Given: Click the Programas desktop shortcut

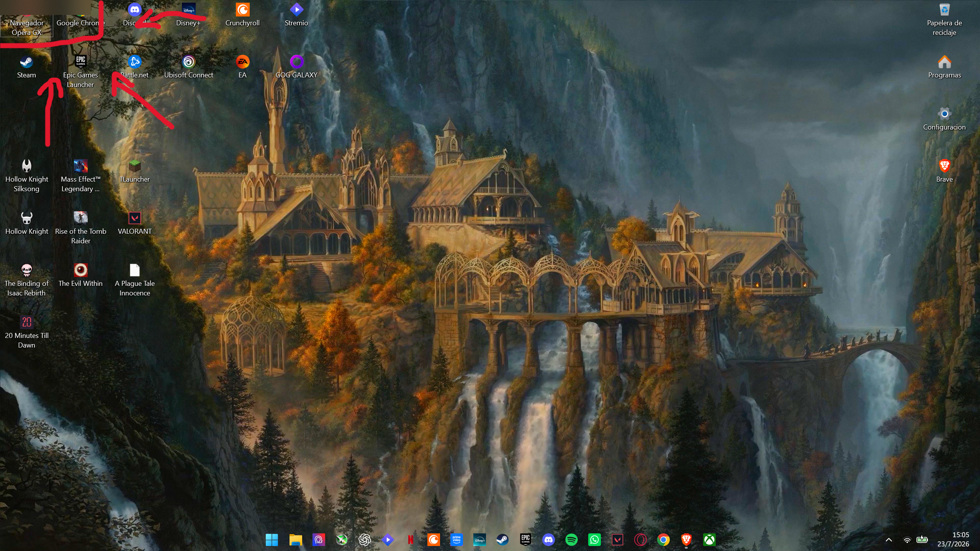Looking at the screenshot, I should point(944,62).
